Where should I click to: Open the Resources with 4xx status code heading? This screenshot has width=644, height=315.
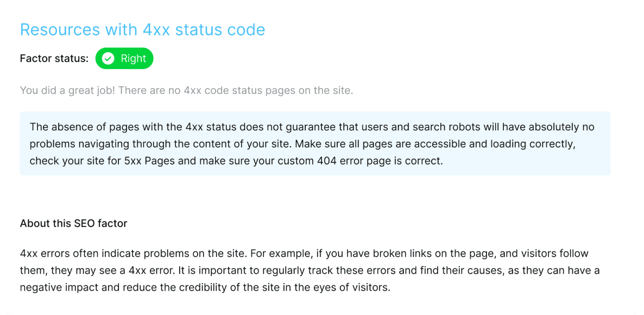point(142,30)
